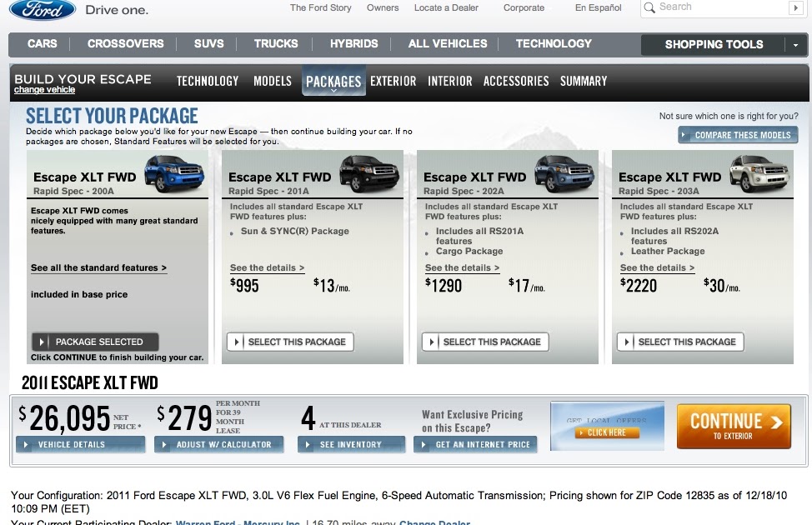Image resolution: width=812 pixels, height=525 pixels.
Task: Click the Select Your Package heading
Action: click(x=112, y=116)
